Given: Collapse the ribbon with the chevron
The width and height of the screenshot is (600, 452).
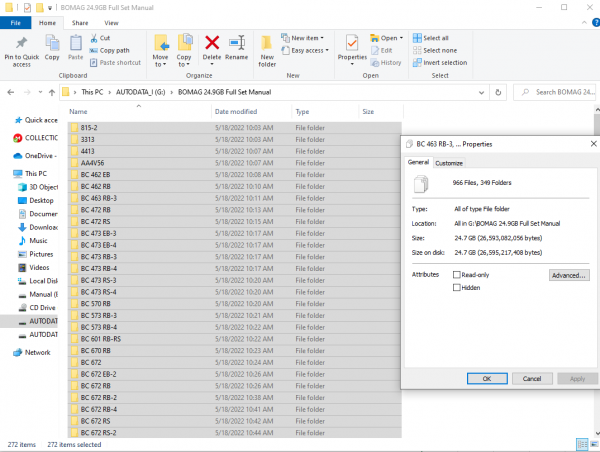Looking at the screenshot, I should [584, 23].
